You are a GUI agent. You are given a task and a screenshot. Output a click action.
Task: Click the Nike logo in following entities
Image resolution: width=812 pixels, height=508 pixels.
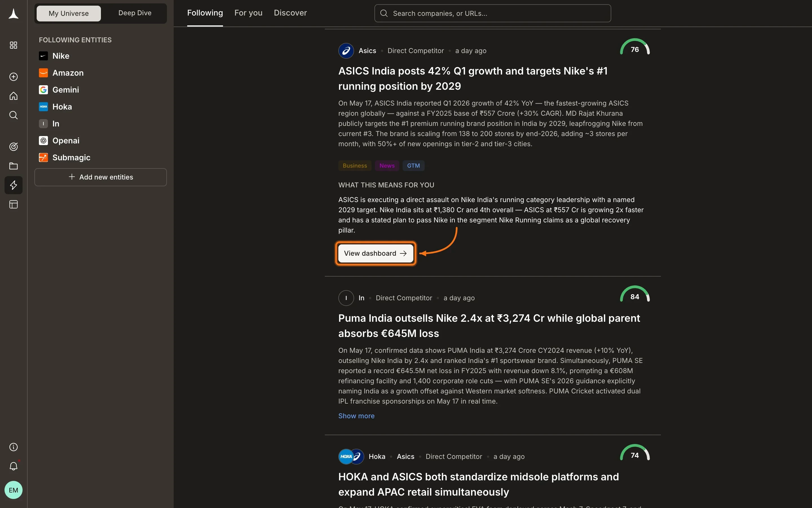coord(43,56)
